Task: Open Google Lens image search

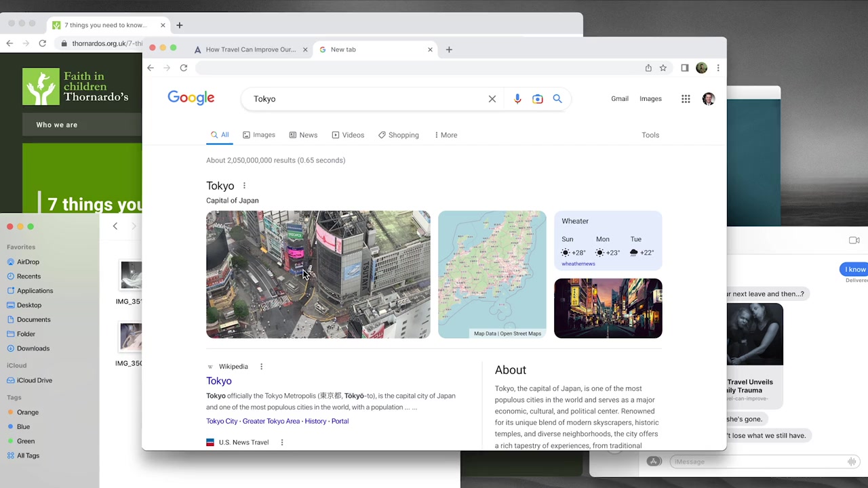Action: click(537, 99)
